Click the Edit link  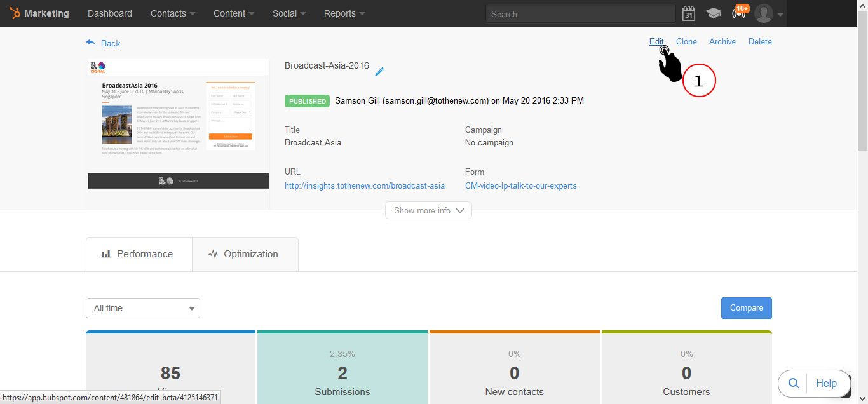(656, 41)
